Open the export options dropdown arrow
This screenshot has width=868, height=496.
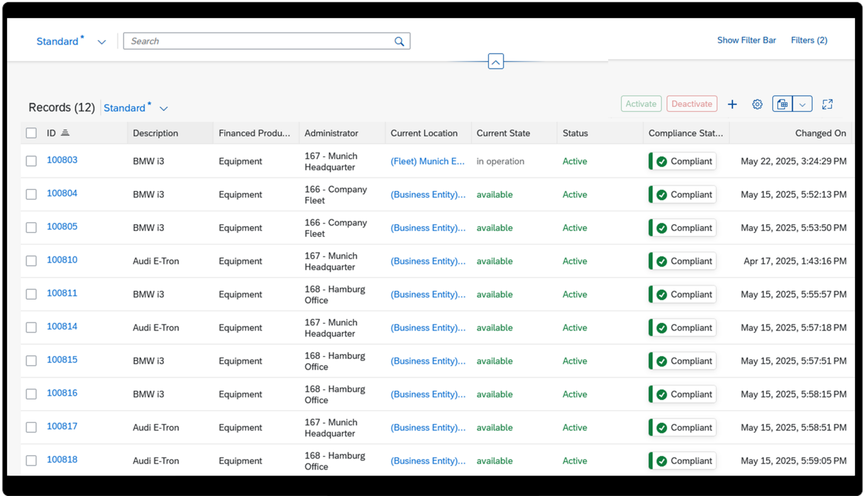[802, 104]
